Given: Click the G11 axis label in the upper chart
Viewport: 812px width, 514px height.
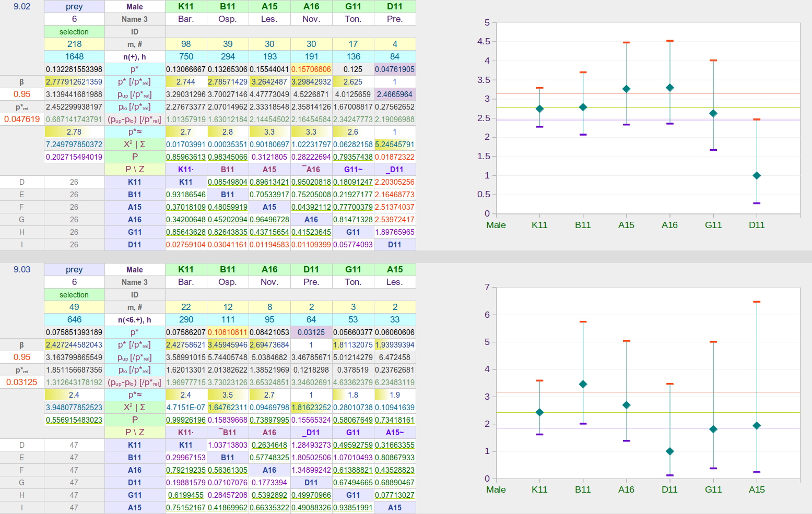Looking at the screenshot, I should pyautogui.click(x=713, y=225).
